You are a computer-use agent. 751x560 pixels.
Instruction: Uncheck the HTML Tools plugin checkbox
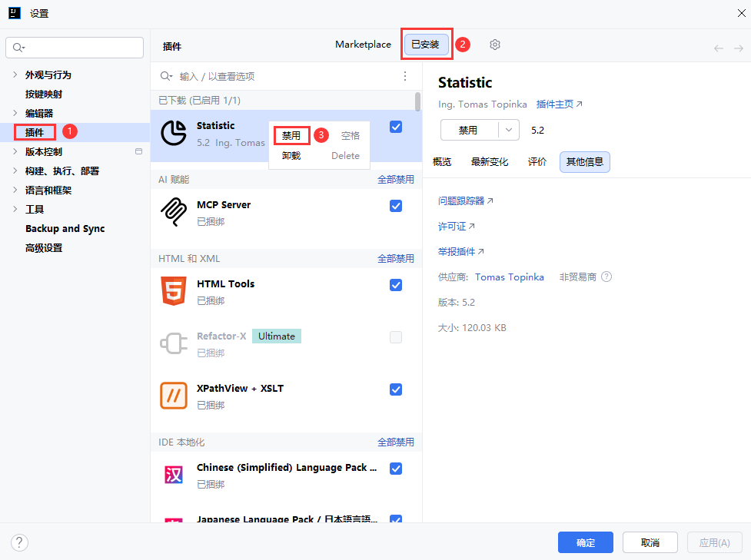click(x=396, y=285)
